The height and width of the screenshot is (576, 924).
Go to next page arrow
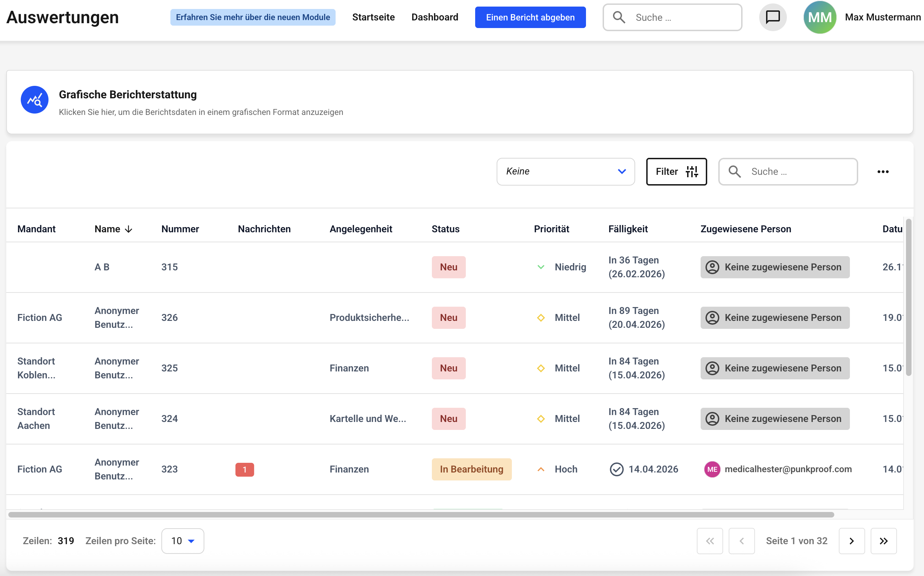click(x=851, y=541)
